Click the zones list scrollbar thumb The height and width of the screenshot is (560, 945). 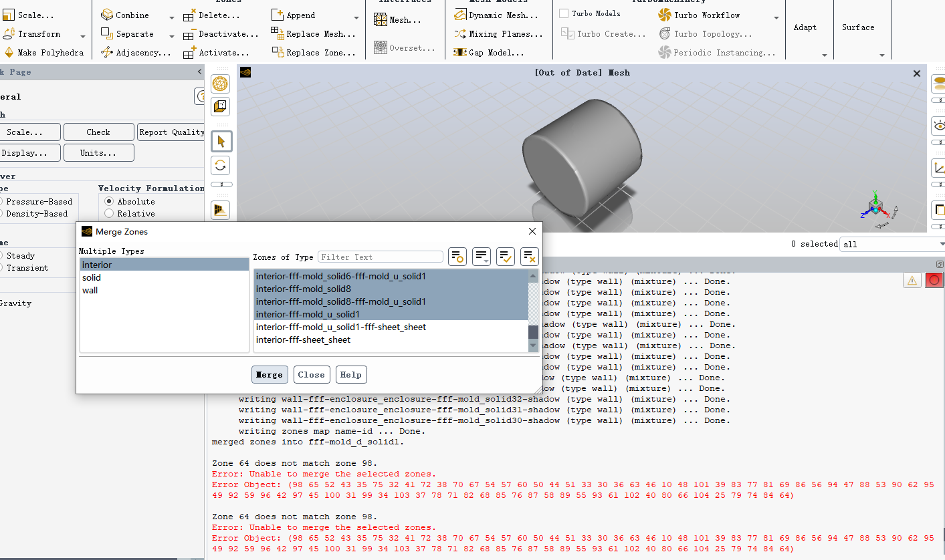(x=533, y=332)
